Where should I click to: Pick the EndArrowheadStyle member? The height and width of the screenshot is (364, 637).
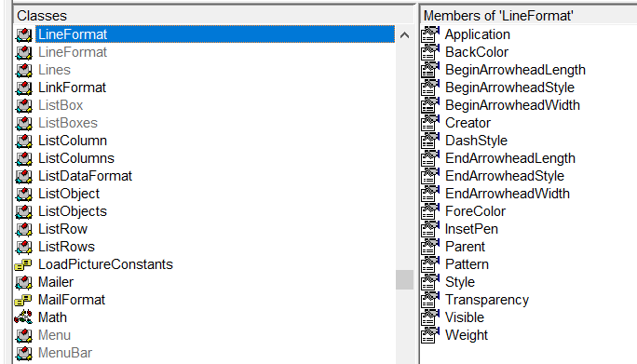pyautogui.click(x=505, y=176)
